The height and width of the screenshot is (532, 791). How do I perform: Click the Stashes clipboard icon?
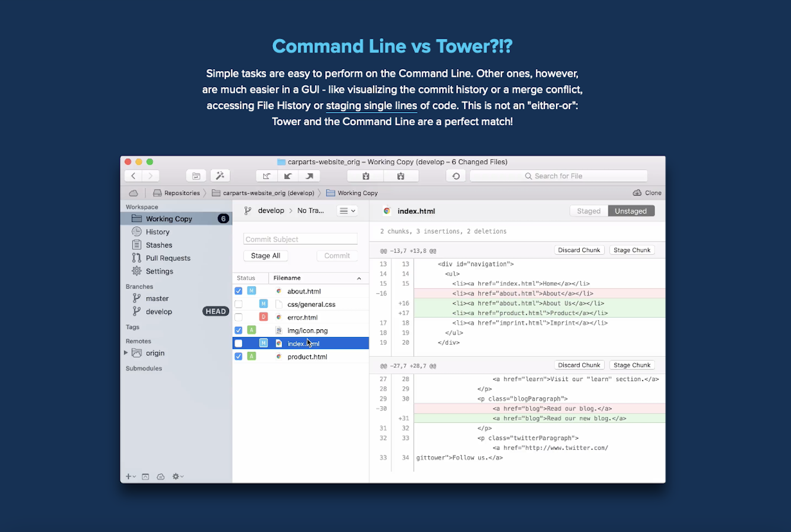[137, 245]
